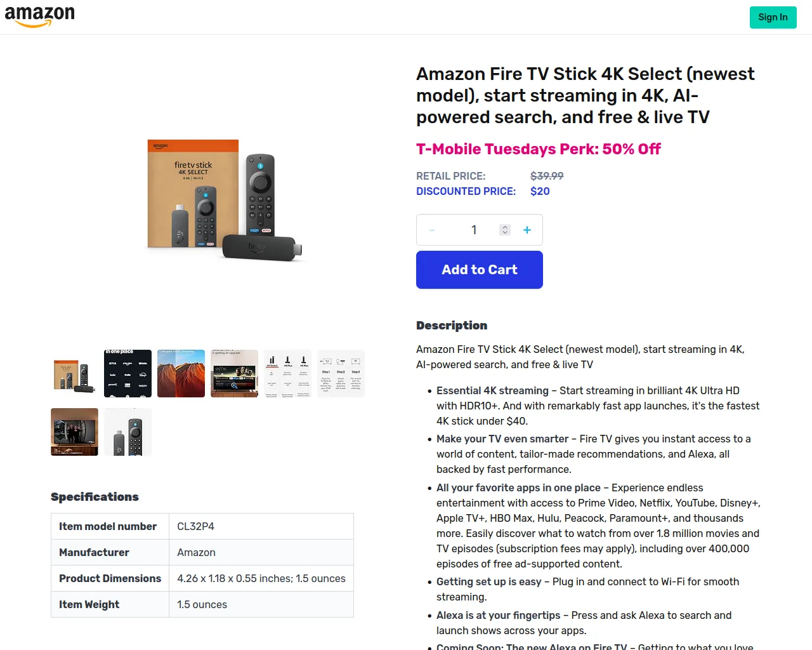Click the $20 discounted price
812x650 pixels.
pos(540,191)
